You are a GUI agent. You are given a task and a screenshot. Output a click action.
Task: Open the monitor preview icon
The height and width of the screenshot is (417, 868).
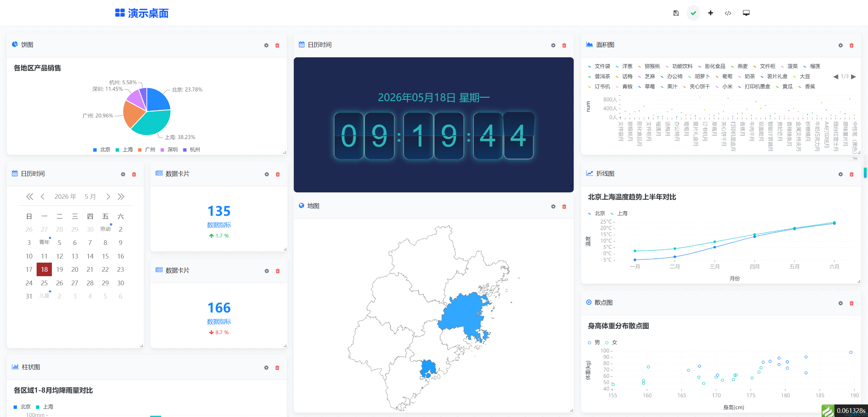coord(746,13)
